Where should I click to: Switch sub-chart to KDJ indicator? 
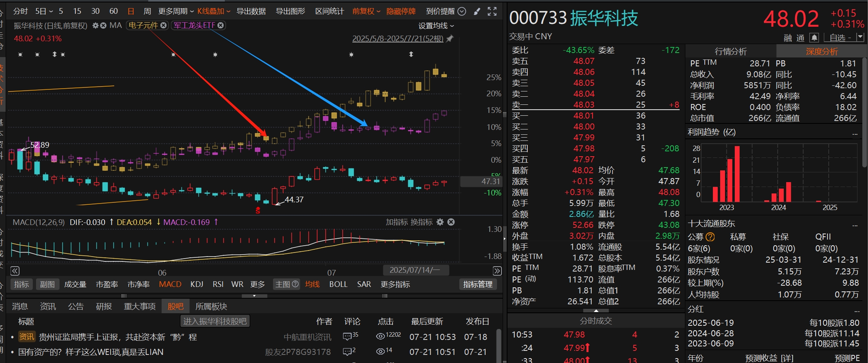[x=196, y=284]
